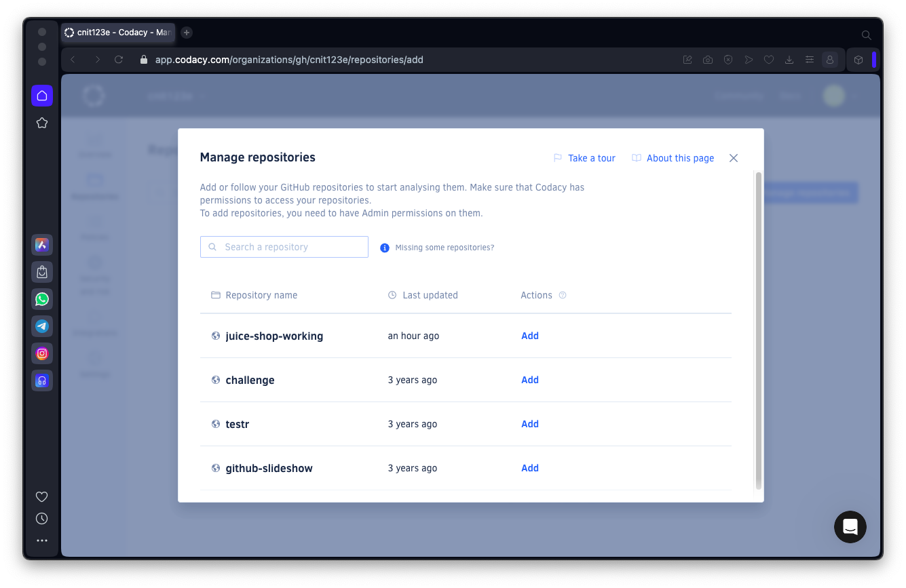
Task: Open the sidebar three-dots more menu
Action: [x=42, y=541]
